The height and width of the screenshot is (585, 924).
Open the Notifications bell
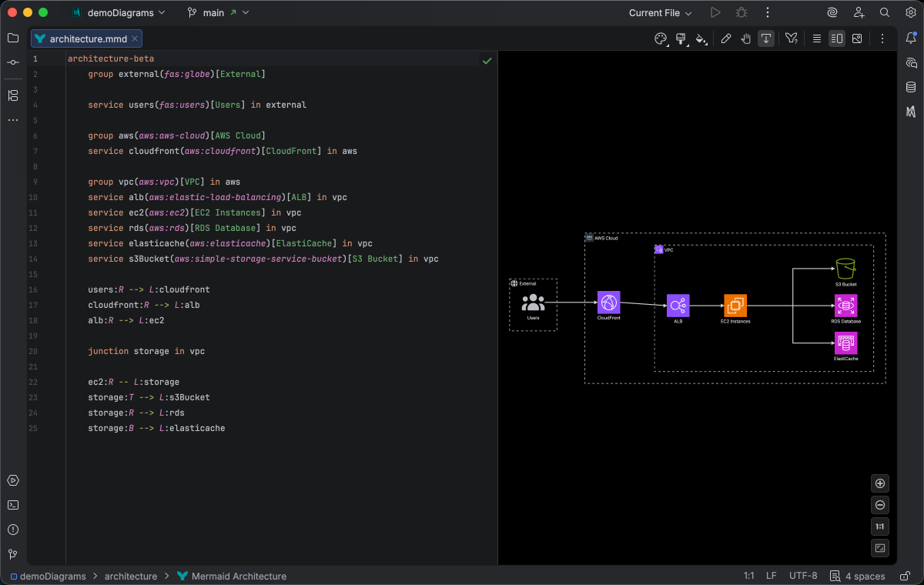[x=911, y=38]
